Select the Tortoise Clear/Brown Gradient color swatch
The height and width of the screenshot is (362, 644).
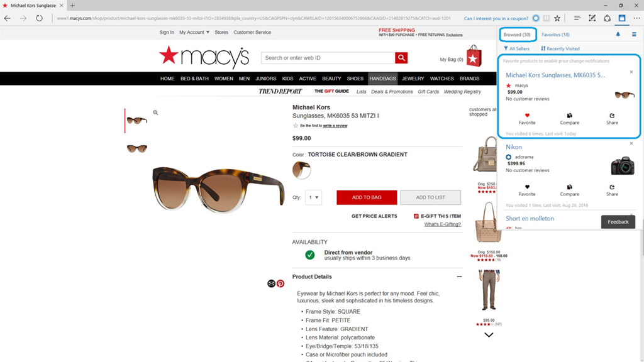click(x=301, y=170)
